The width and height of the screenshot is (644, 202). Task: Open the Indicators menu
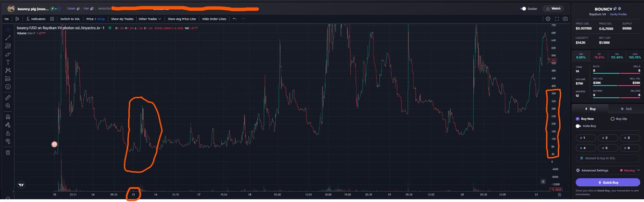pos(36,19)
